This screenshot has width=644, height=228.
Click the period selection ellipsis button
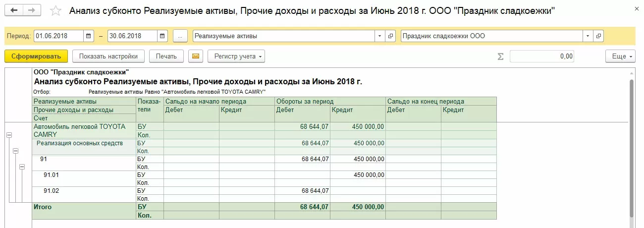pyautogui.click(x=180, y=36)
